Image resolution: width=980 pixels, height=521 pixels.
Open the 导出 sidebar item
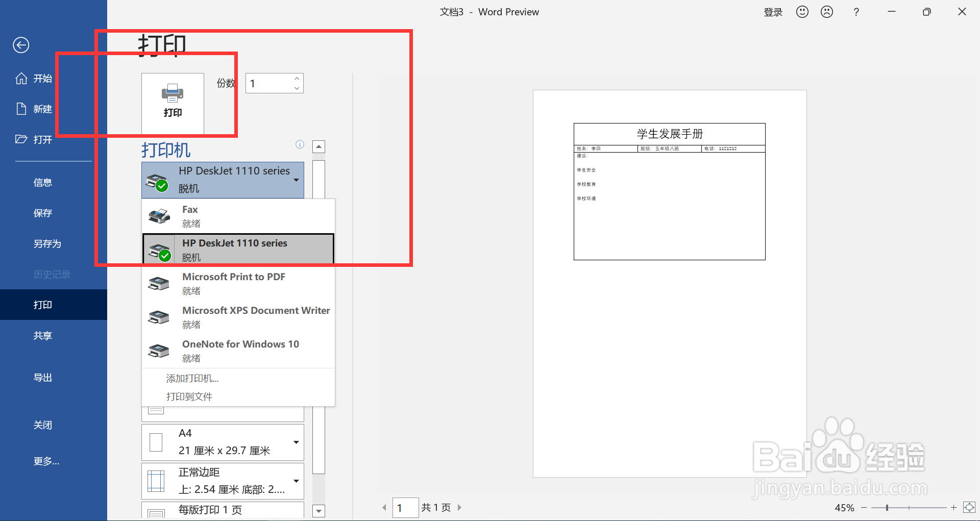tap(43, 378)
